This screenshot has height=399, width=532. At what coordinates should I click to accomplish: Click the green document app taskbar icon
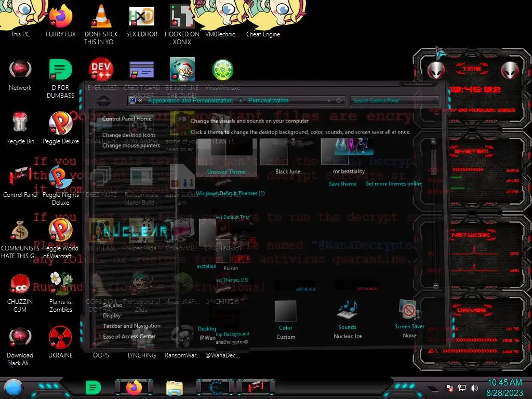pos(94,388)
